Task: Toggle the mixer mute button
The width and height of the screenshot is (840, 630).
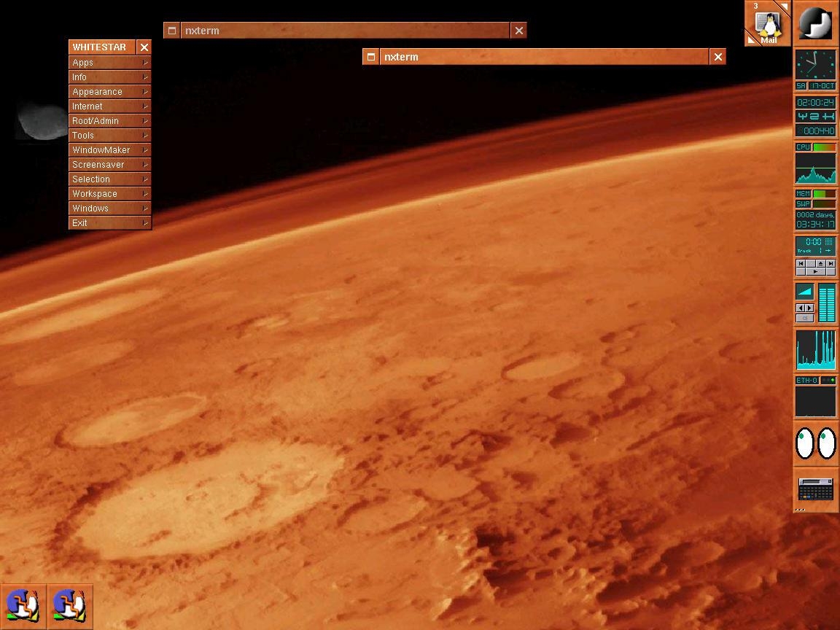Action: (x=804, y=318)
